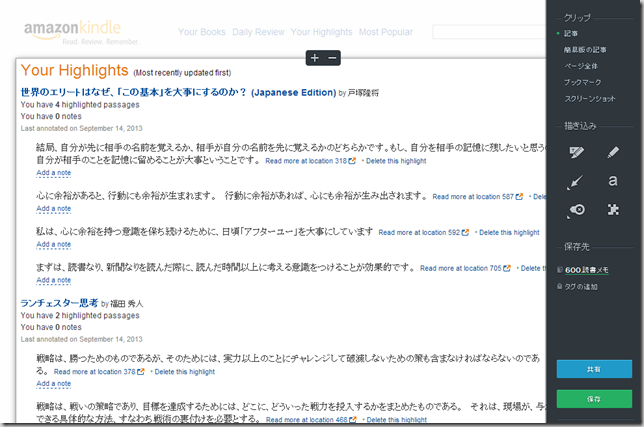Click the green 保存 save button

(594, 399)
